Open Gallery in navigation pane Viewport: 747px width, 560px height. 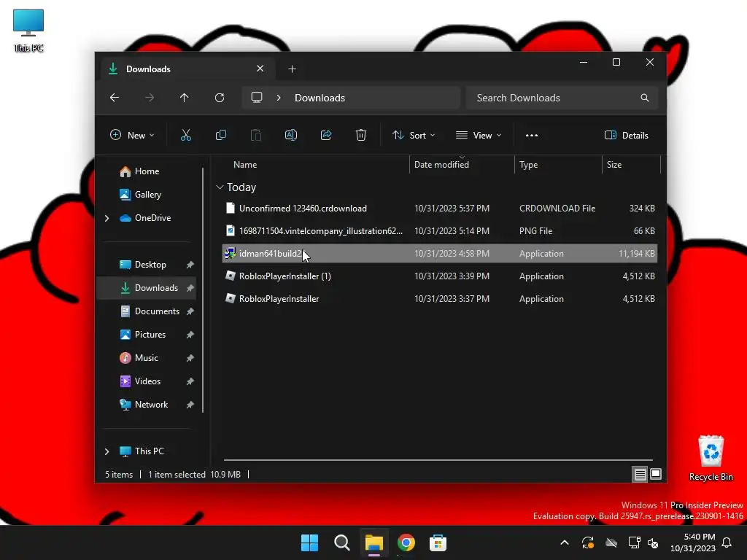[x=147, y=194]
